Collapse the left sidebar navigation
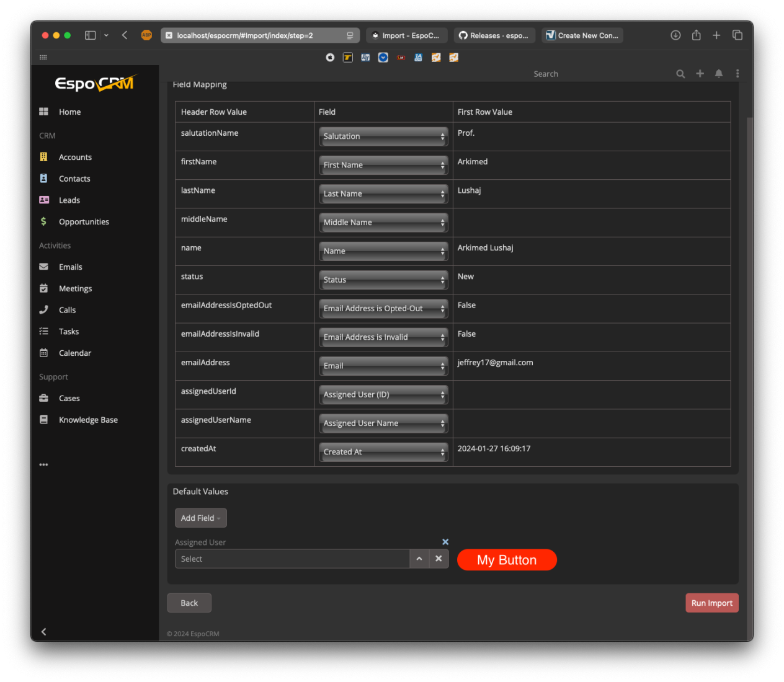 (43, 632)
